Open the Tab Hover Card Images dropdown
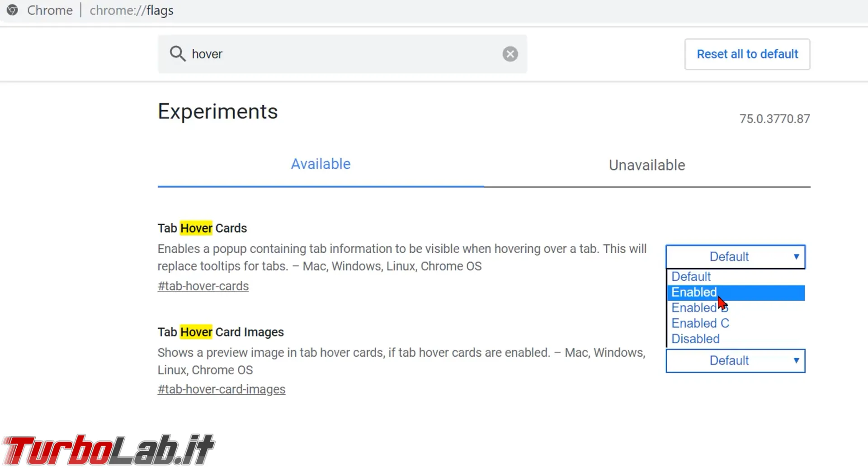868x468 pixels. 736,361
